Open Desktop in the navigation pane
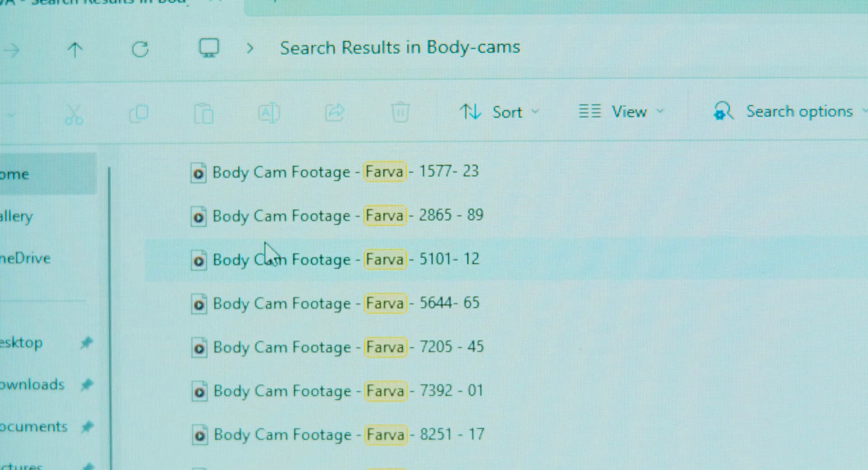 coord(21,343)
